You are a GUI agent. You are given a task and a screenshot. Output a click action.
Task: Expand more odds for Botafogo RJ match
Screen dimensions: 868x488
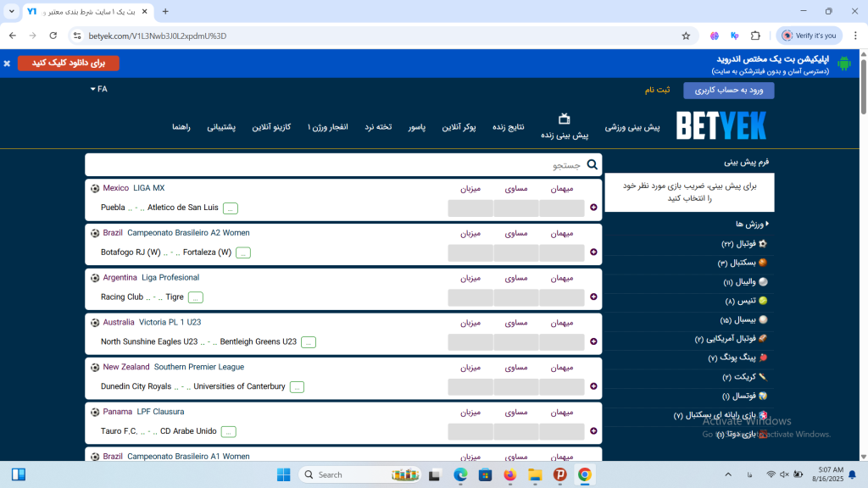click(593, 252)
